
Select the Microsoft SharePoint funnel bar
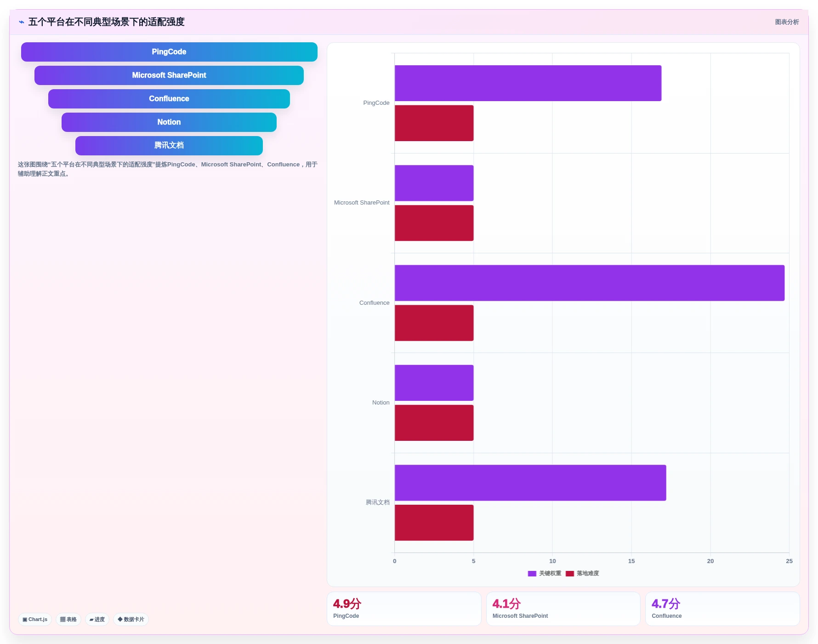point(169,75)
